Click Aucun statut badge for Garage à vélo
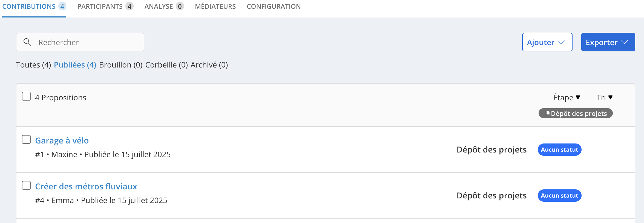 559,150
